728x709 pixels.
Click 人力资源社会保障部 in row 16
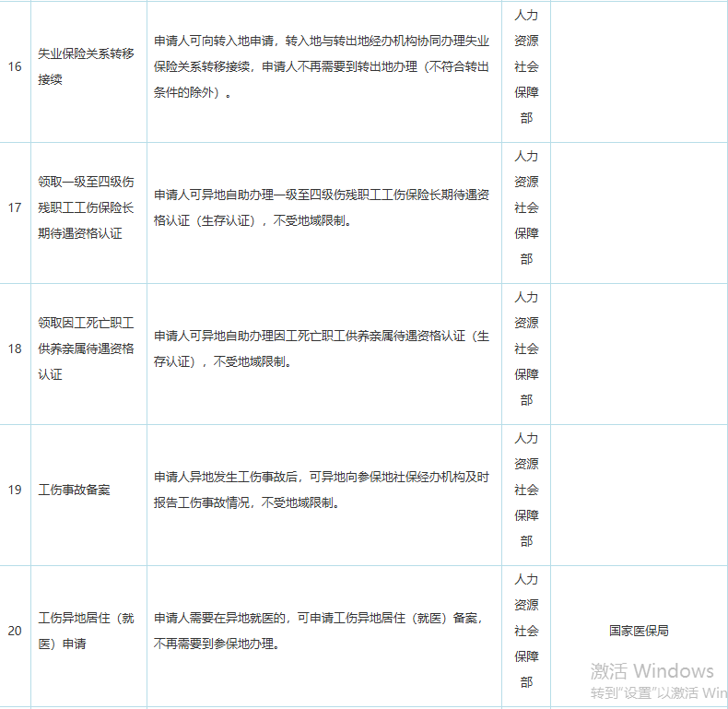[526, 66]
